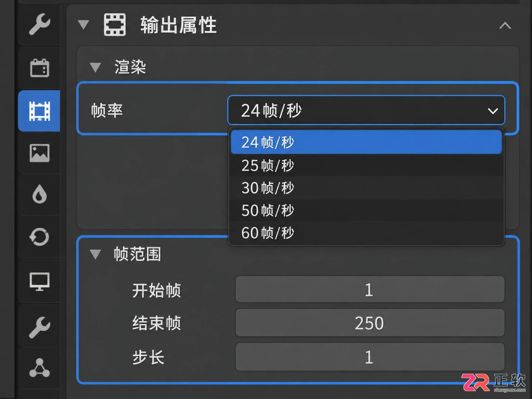Click the 步长 label text
The height and width of the screenshot is (399, 532).
coord(149,357)
